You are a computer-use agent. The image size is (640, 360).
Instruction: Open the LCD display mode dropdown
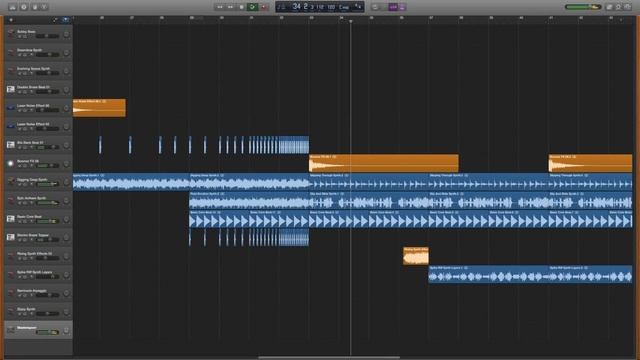pyautogui.click(x=281, y=7)
